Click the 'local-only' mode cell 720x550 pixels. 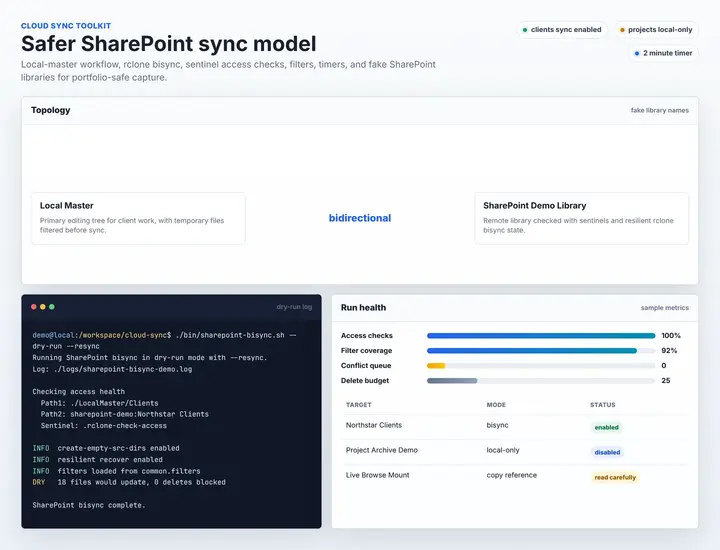(x=503, y=450)
